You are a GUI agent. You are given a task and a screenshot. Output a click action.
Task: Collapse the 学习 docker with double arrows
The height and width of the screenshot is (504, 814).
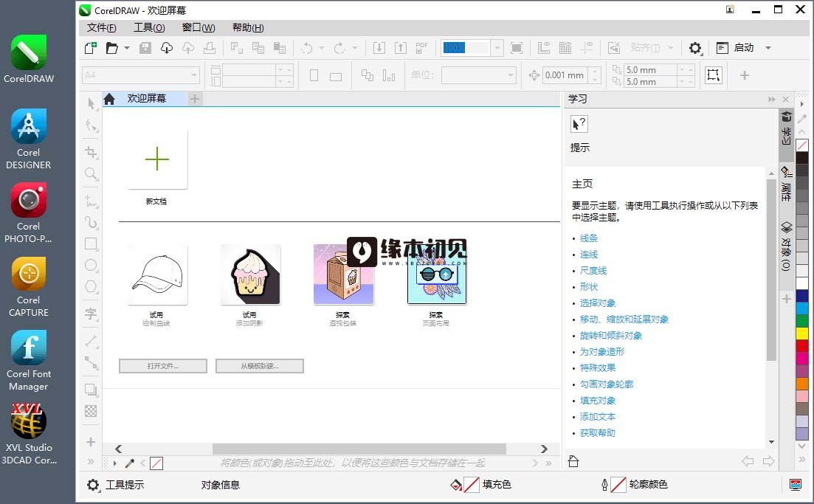click(x=772, y=99)
